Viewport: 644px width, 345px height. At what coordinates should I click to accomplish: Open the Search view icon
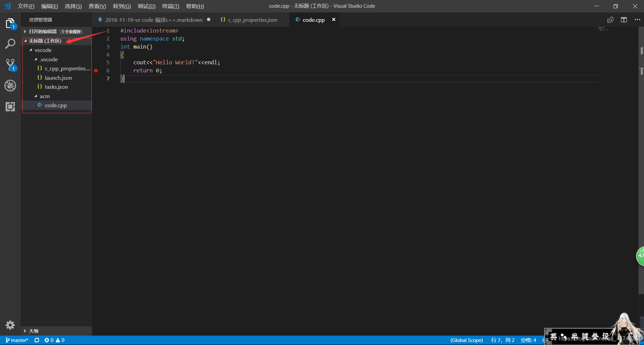tap(10, 44)
